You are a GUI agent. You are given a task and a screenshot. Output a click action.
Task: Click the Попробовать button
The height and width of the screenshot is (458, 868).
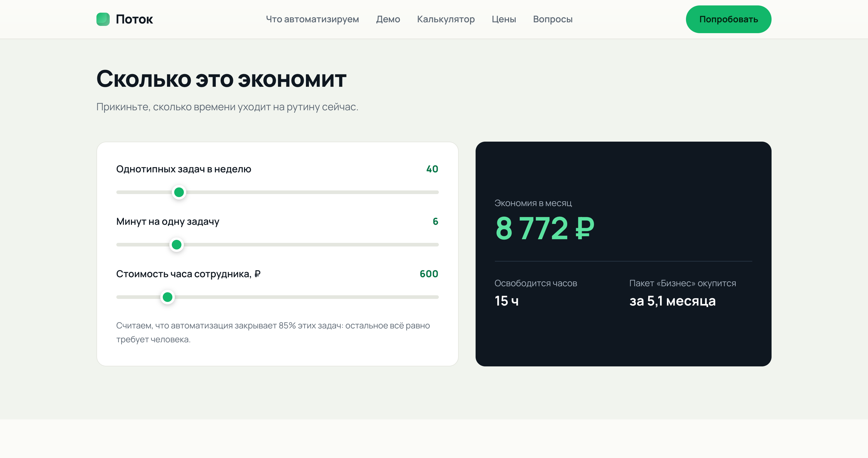click(x=728, y=19)
